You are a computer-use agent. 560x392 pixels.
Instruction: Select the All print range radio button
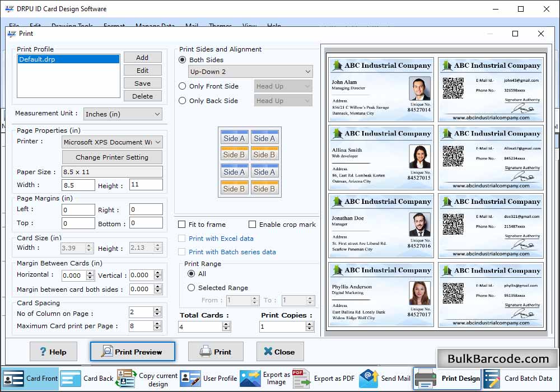pyautogui.click(x=191, y=273)
